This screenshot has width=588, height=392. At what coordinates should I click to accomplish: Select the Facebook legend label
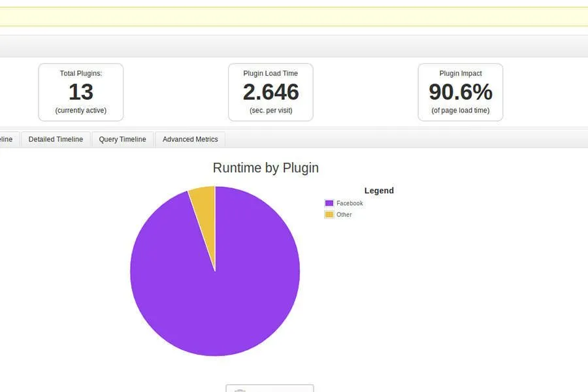[x=350, y=203]
